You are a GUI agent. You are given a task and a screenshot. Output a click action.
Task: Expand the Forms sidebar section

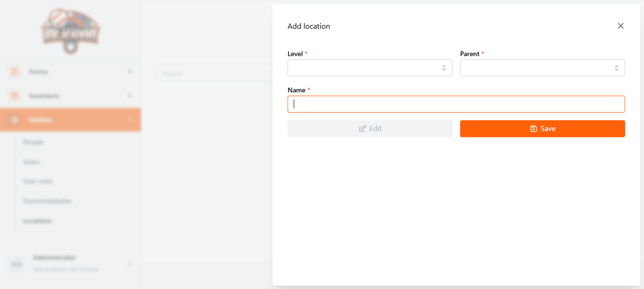70,72
